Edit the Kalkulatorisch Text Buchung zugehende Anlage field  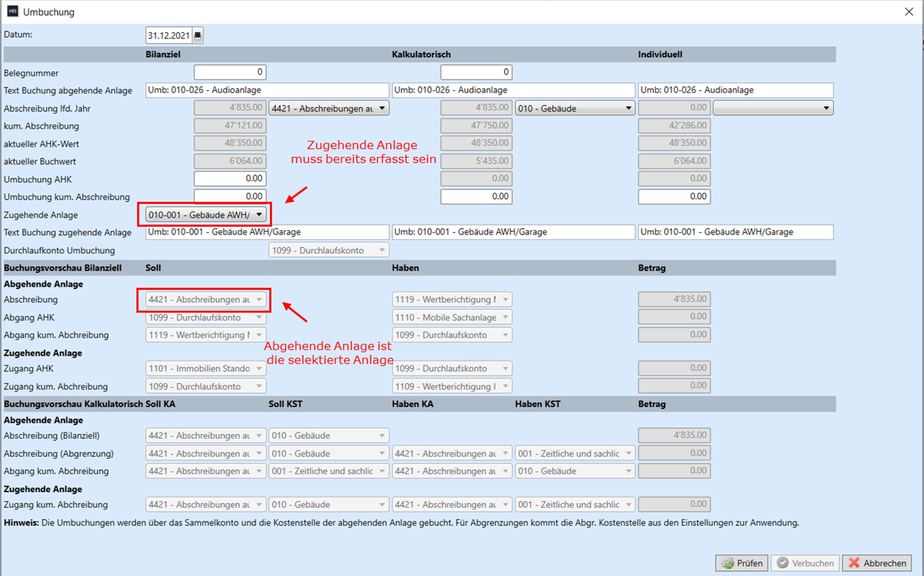(x=513, y=232)
